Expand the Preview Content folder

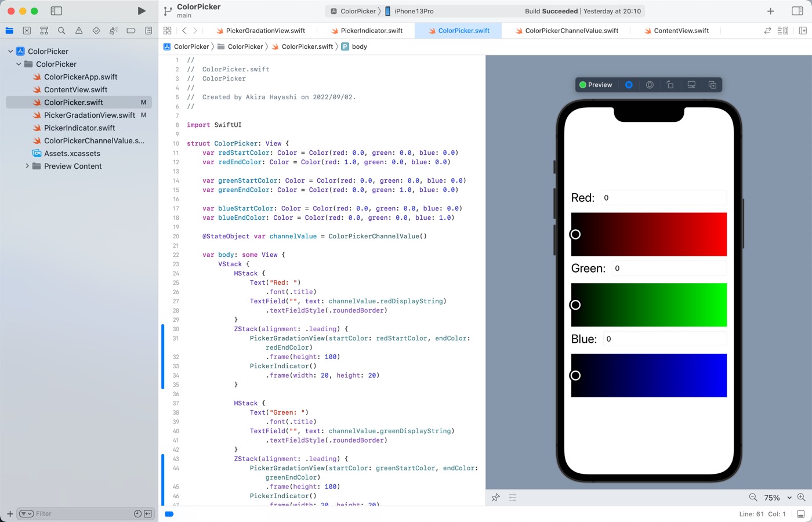point(27,166)
